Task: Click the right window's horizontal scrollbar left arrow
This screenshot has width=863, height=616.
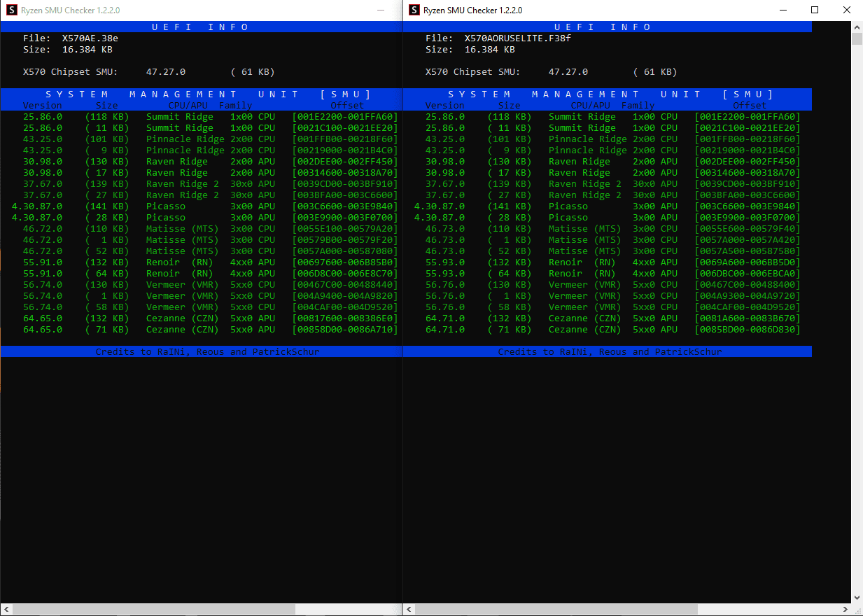Action: pos(409,610)
